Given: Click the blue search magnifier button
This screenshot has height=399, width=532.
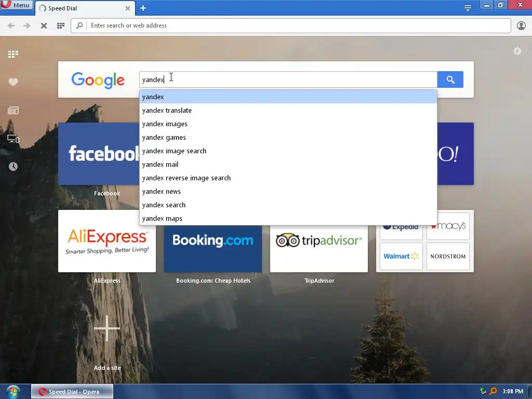Looking at the screenshot, I should pos(450,79).
